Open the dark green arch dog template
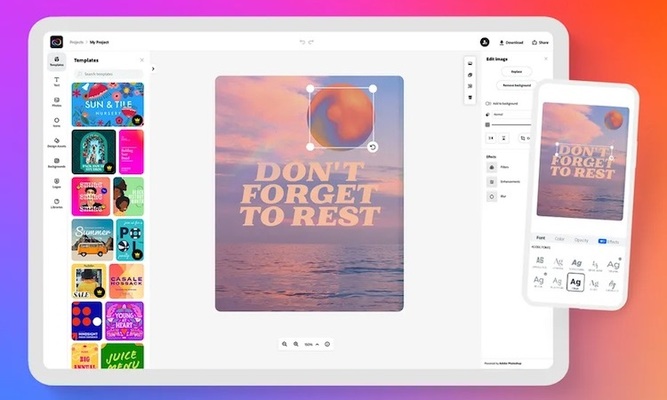667x400 pixels. click(94, 152)
